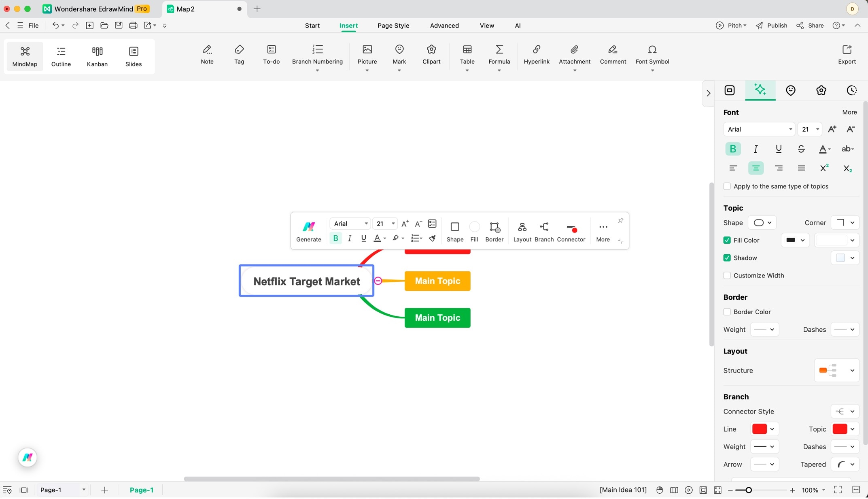Open the Connector Style dropdown
The width and height of the screenshot is (868, 499).
(x=845, y=412)
